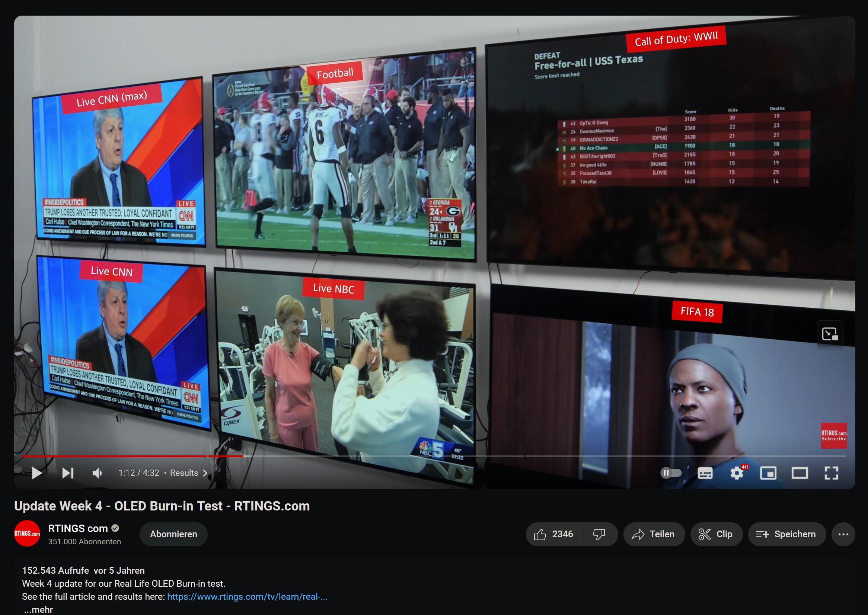This screenshot has height=615, width=868.
Task: Turn on subtitles/closed captions
Action: coord(705,473)
